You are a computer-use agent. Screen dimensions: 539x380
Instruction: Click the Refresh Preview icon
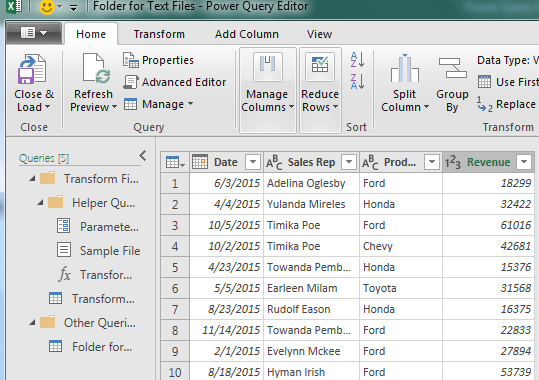point(96,69)
